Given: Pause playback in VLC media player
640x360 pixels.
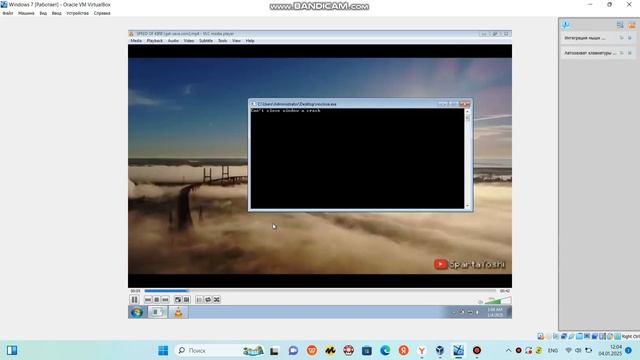Looking at the screenshot, I should pos(134,300).
